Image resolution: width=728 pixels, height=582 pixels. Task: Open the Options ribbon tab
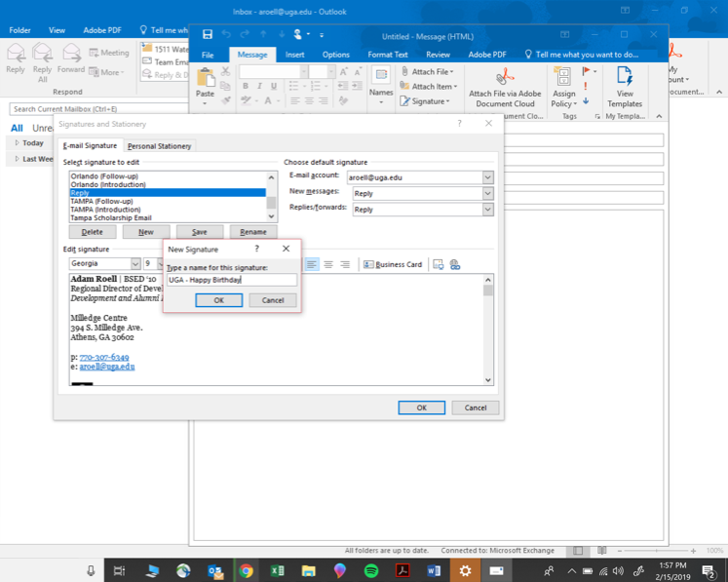pos(335,55)
